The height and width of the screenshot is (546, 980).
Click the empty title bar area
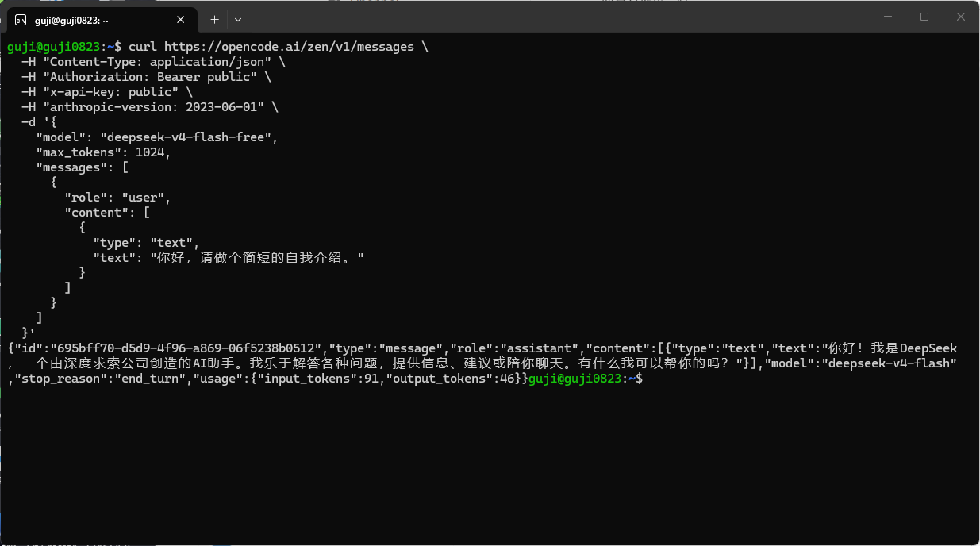555,17
